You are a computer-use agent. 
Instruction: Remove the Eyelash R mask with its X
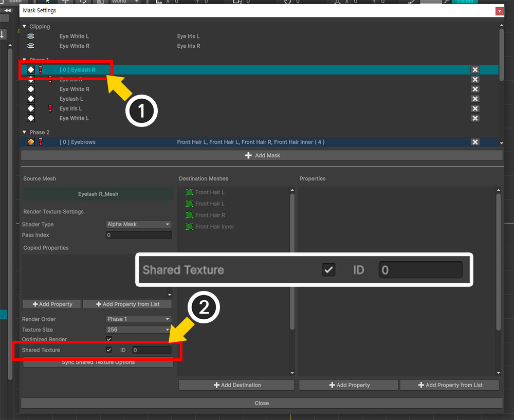(475, 69)
